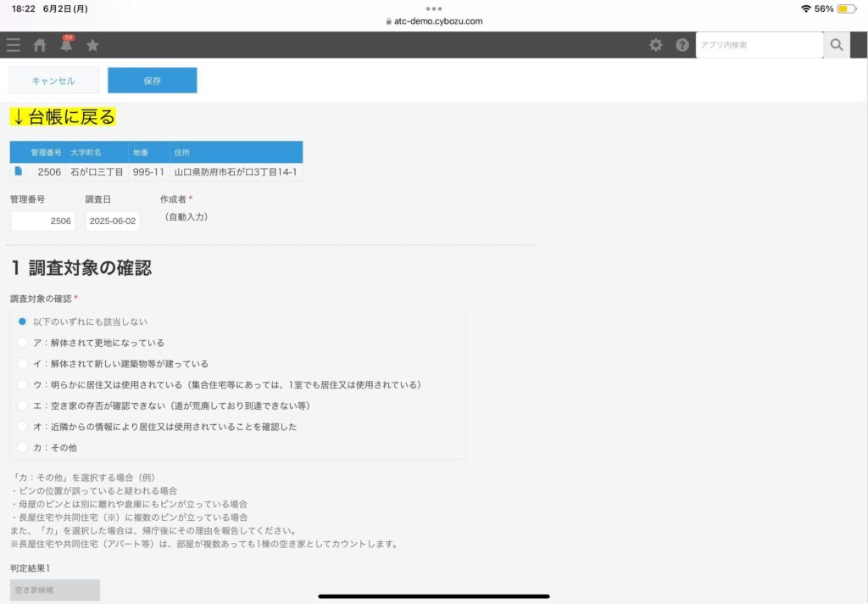Focus the アプリ内検索 search field

pyautogui.click(x=759, y=45)
